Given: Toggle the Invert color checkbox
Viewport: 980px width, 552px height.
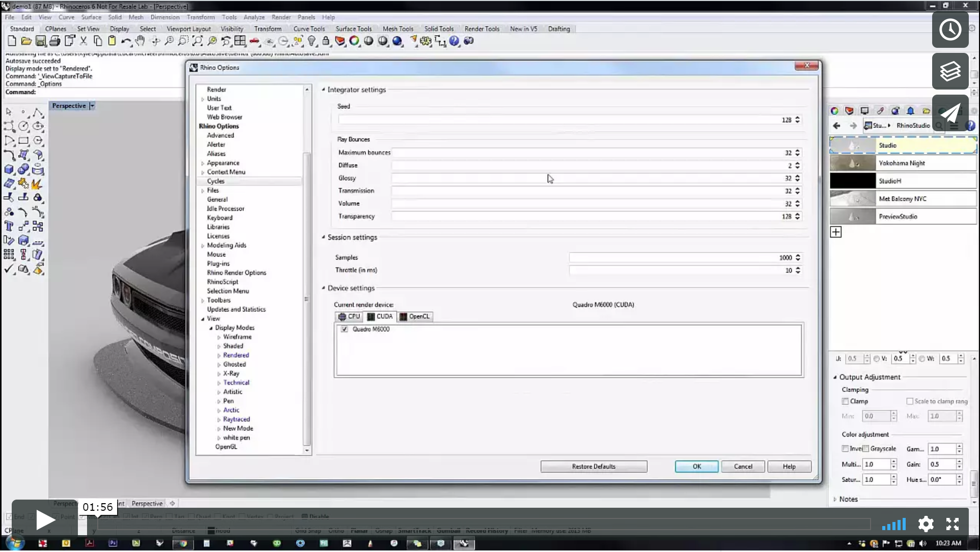Looking at the screenshot, I should [845, 449].
